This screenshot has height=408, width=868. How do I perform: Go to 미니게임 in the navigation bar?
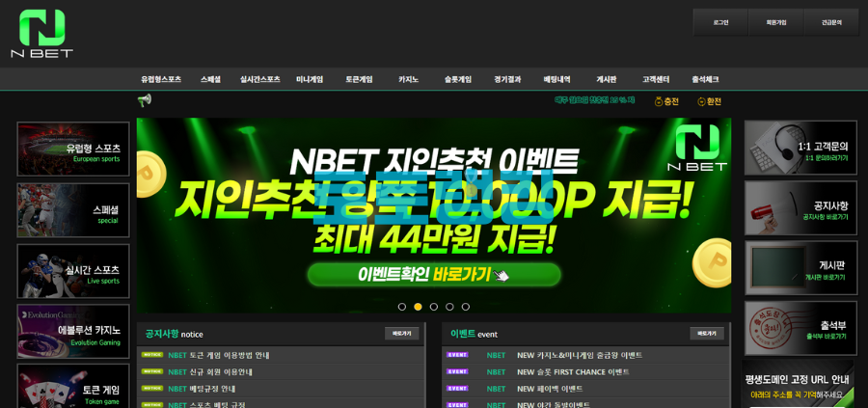[x=310, y=79]
